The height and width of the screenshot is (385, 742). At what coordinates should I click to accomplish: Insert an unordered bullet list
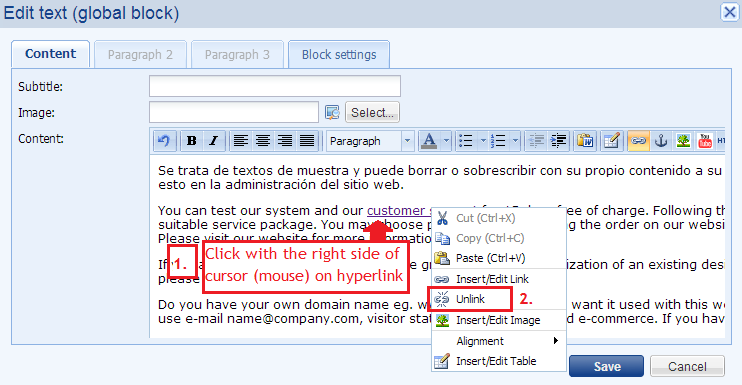[466, 140]
